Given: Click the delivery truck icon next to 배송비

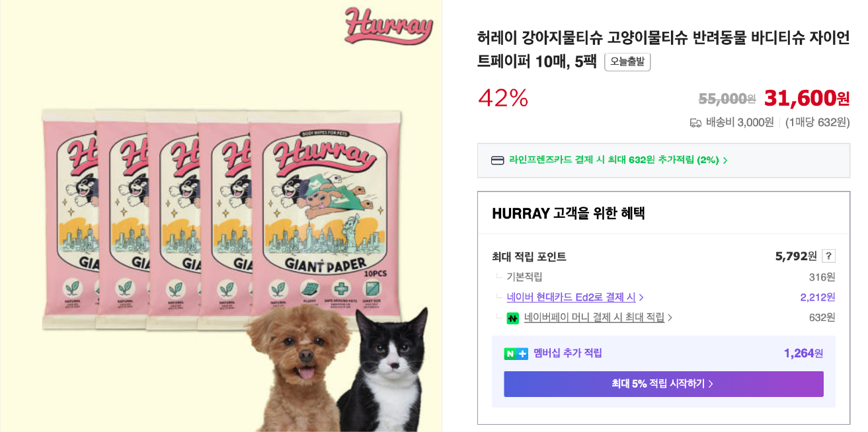Looking at the screenshot, I should (x=695, y=122).
